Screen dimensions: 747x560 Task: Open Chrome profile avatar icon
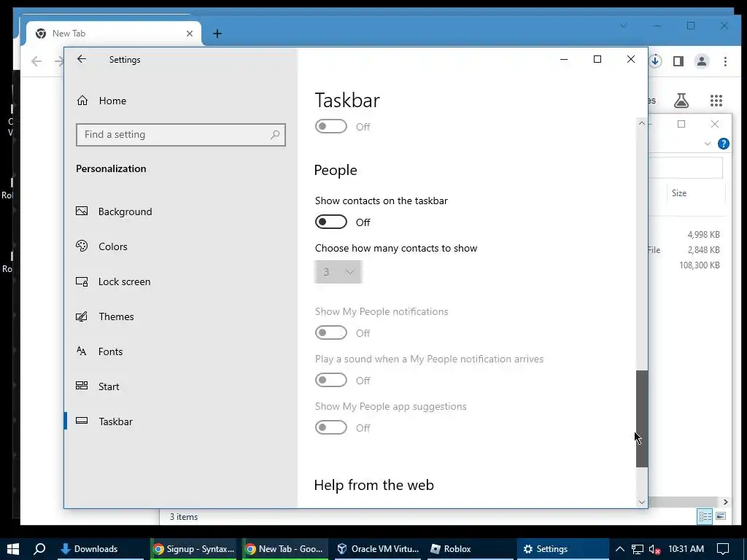[x=702, y=61]
